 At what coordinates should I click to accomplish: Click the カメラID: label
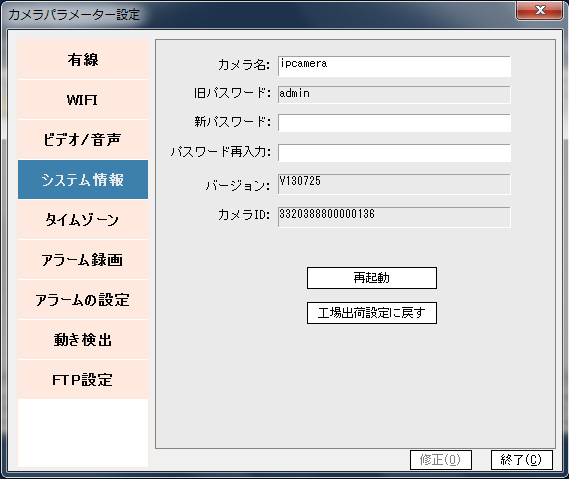click(x=244, y=215)
